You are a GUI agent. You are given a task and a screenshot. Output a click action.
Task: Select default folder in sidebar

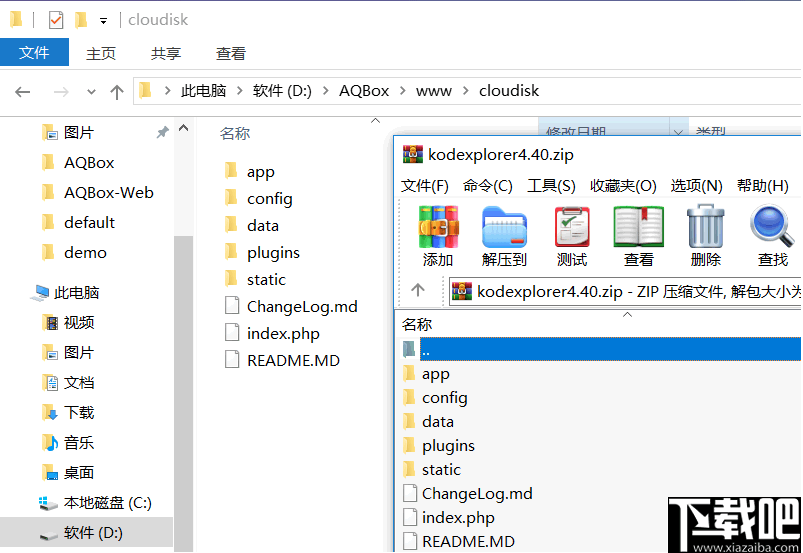pyautogui.click(x=89, y=223)
